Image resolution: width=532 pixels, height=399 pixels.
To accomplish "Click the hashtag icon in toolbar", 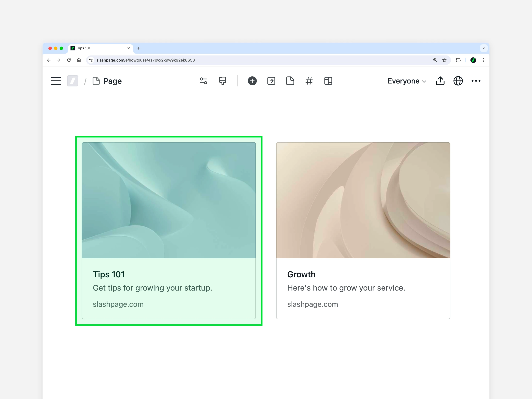I will click(309, 81).
